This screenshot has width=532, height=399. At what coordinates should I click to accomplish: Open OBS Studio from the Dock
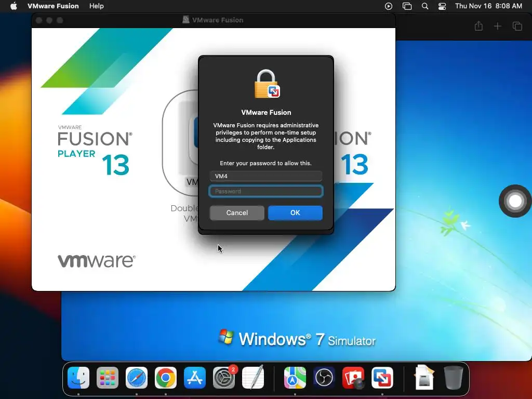click(324, 377)
